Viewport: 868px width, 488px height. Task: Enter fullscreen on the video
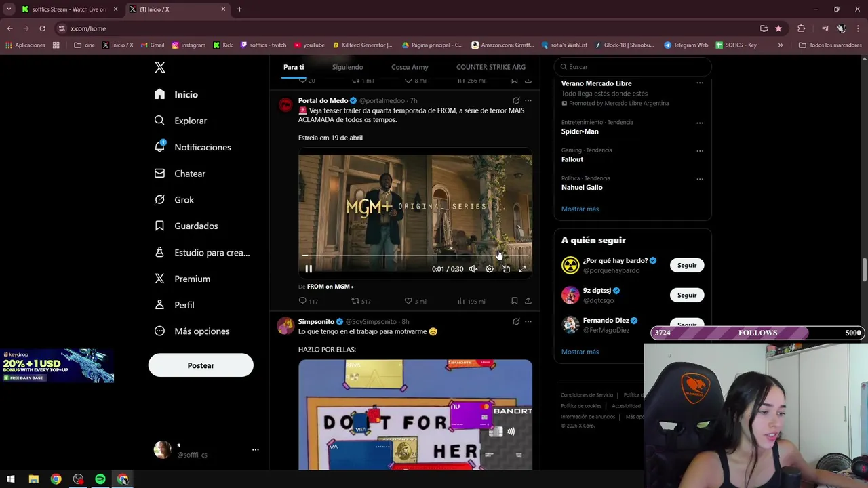point(522,269)
